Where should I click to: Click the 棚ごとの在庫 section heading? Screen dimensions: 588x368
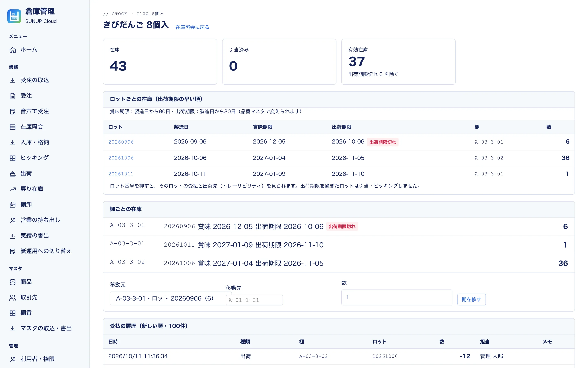pyautogui.click(x=126, y=209)
